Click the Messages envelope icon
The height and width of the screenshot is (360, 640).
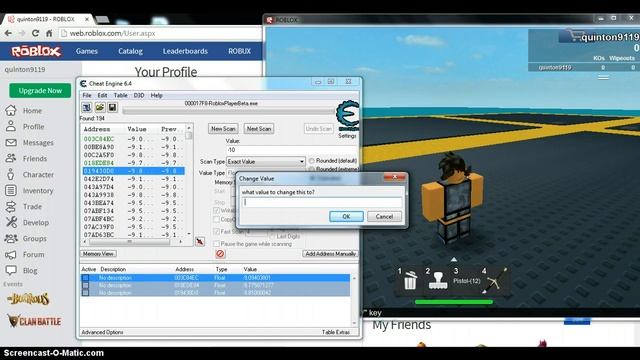point(11,142)
